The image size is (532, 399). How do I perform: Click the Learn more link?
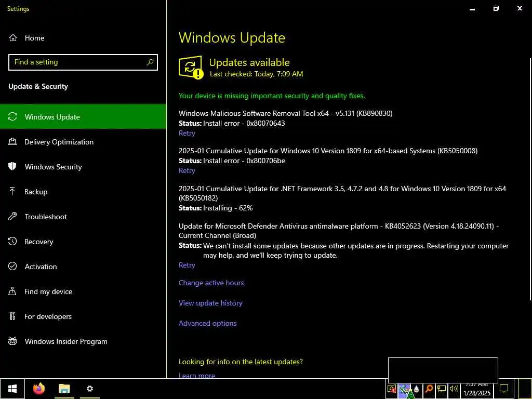[197, 375]
